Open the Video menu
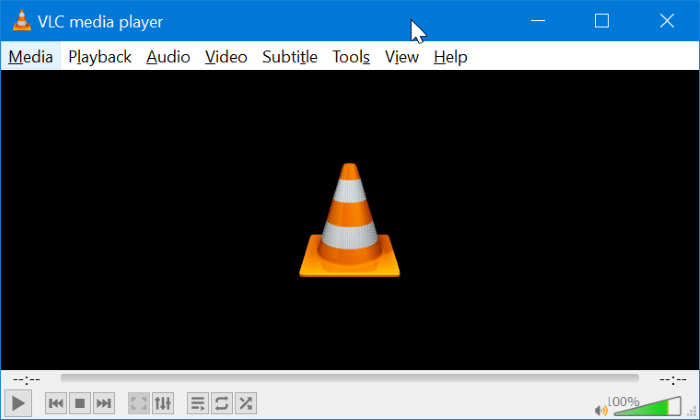Screen dimensions: 700x420 [x=226, y=57]
